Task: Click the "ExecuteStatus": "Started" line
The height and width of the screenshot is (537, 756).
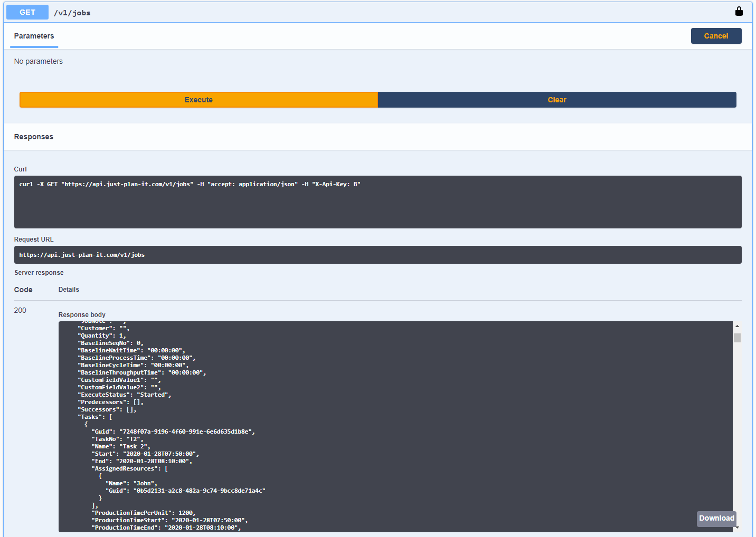Action: point(125,395)
